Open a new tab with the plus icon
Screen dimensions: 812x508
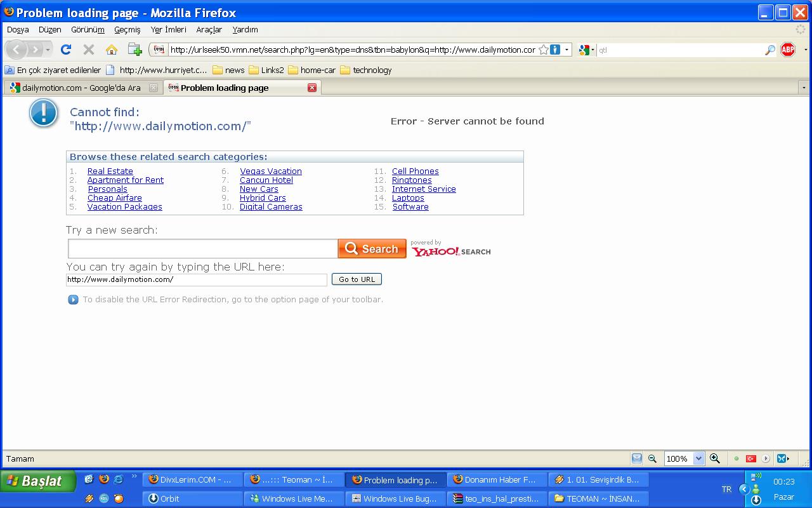tap(134, 50)
